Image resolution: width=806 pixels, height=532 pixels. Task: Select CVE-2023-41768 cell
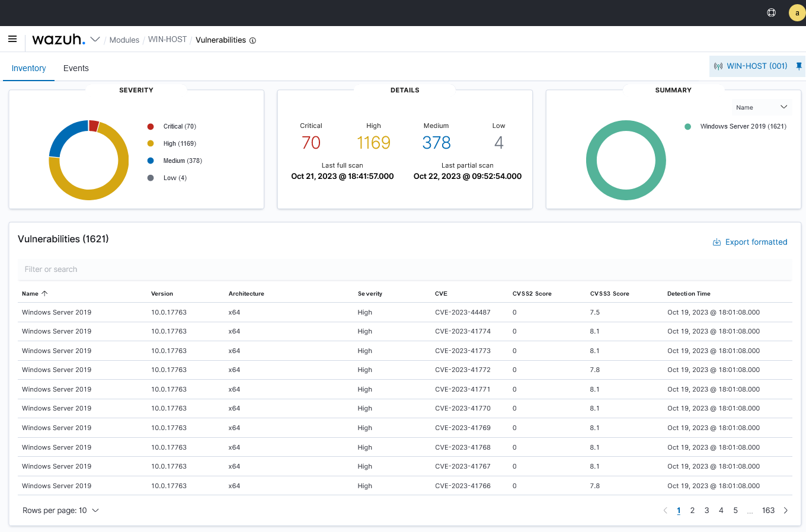[463, 447]
